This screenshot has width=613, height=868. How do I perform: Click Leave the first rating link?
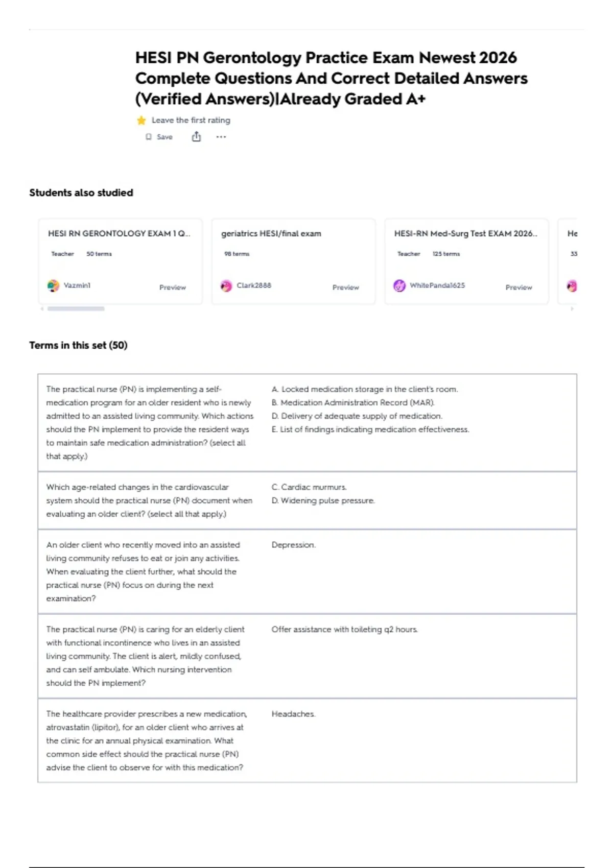click(x=191, y=120)
